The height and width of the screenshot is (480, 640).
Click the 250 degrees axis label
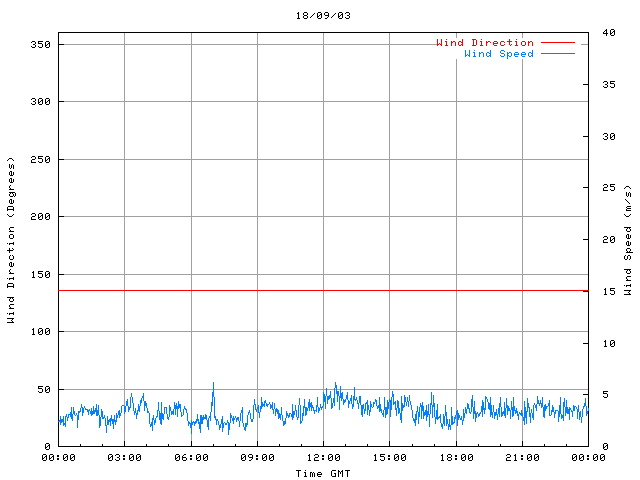click(40, 160)
